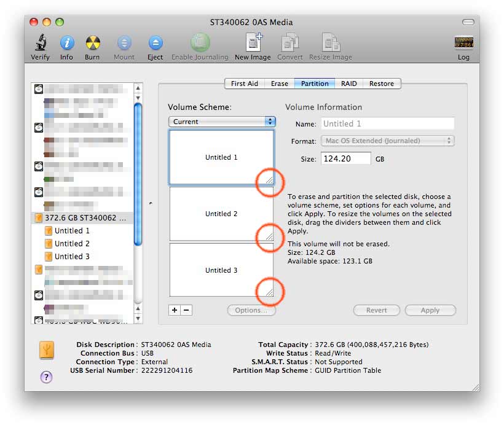Click the Verify microscope icon
Screen dimensions: 504x425
tap(41, 42)
